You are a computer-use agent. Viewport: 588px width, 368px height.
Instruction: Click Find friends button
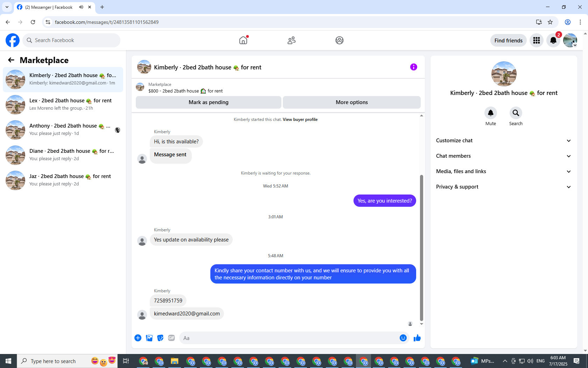pyautogui.click(x=509, y=40)
